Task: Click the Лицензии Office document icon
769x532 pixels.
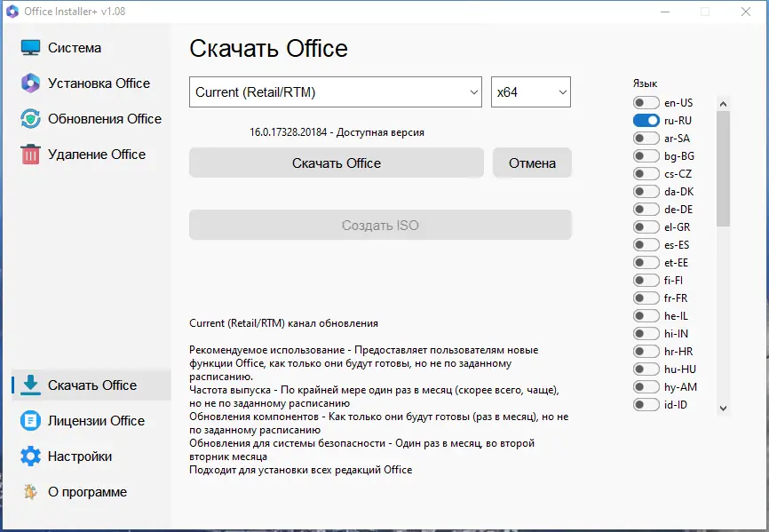Action: click(x=30, y=421)
